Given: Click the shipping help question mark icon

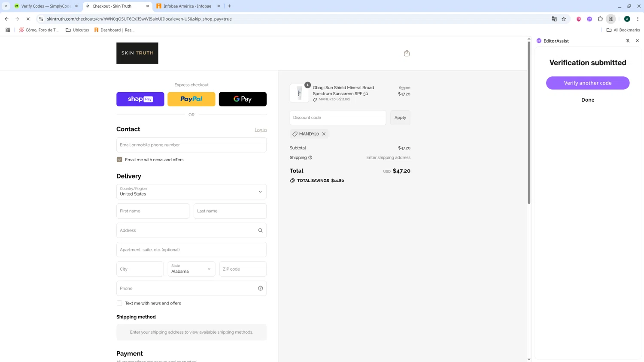Looking at the screenshot, I should (x=310, y=157).
